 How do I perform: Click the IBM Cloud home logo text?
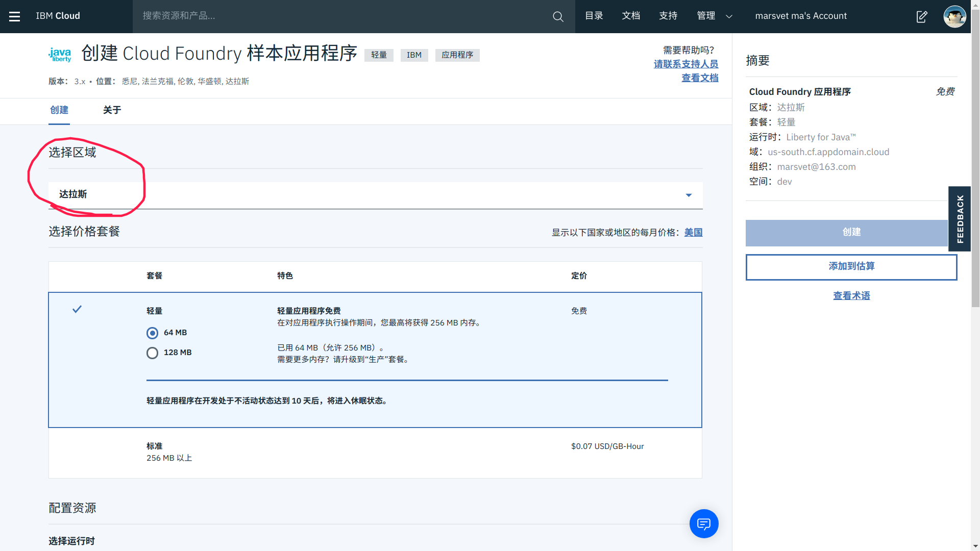pos(58,16)
